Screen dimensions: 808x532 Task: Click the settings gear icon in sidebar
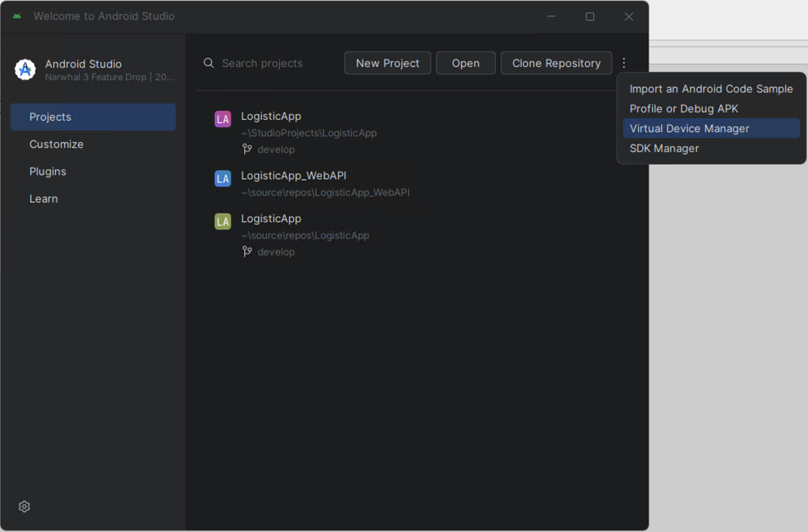24,507
